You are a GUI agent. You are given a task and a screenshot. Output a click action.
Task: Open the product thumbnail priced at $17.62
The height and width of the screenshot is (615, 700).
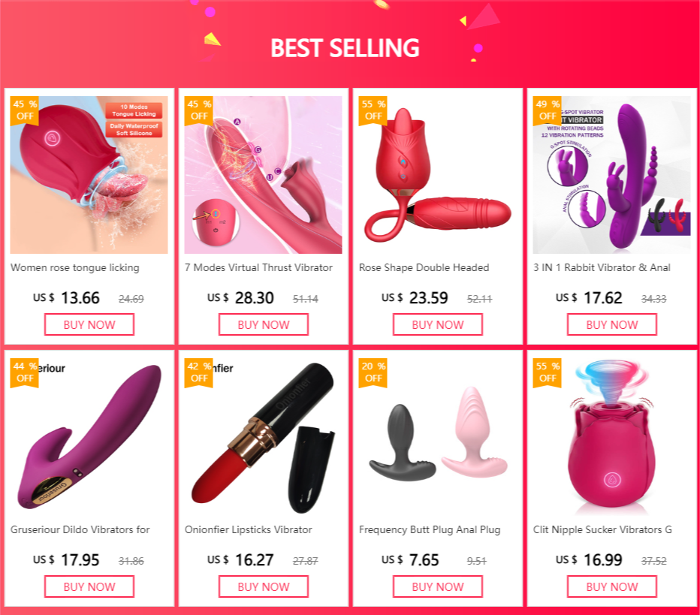pyautogui.click(x=612, y=175)
